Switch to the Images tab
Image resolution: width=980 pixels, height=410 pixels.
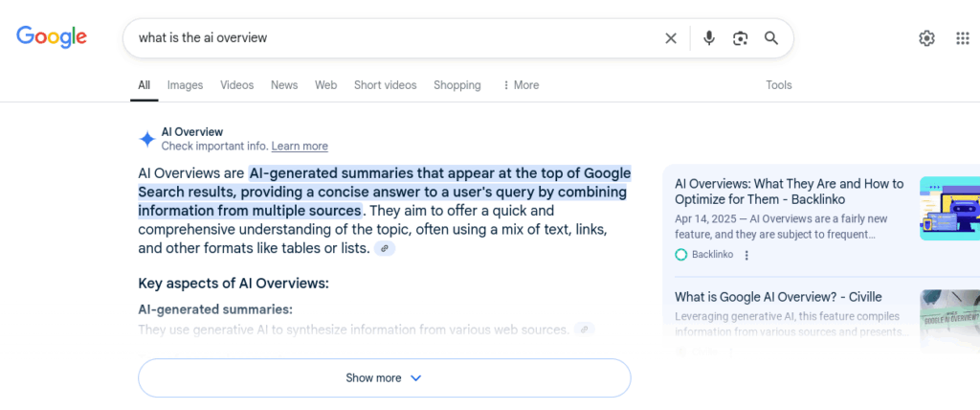pyautogui.click(x=185, y=85)
